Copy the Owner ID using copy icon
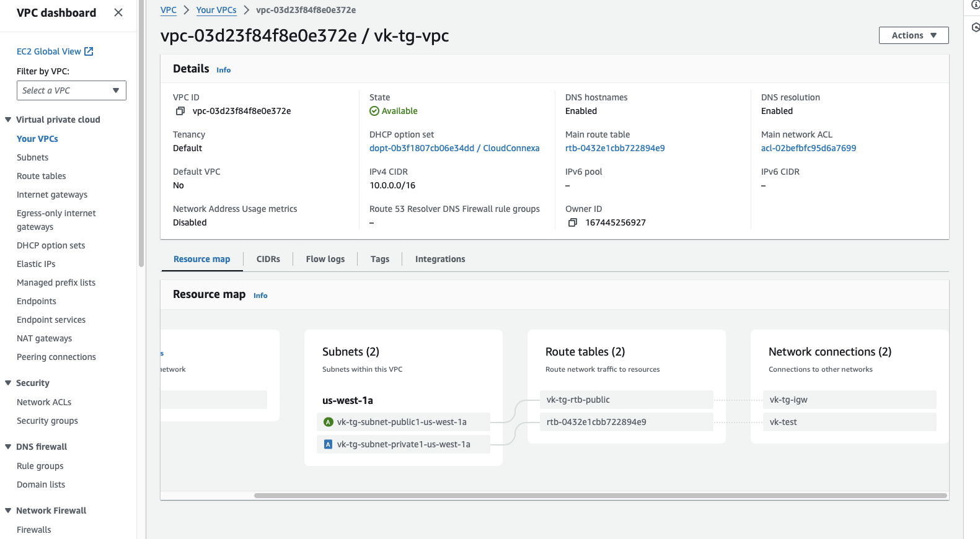This screenshot has height=539, width=980. [x=573, y=222]
